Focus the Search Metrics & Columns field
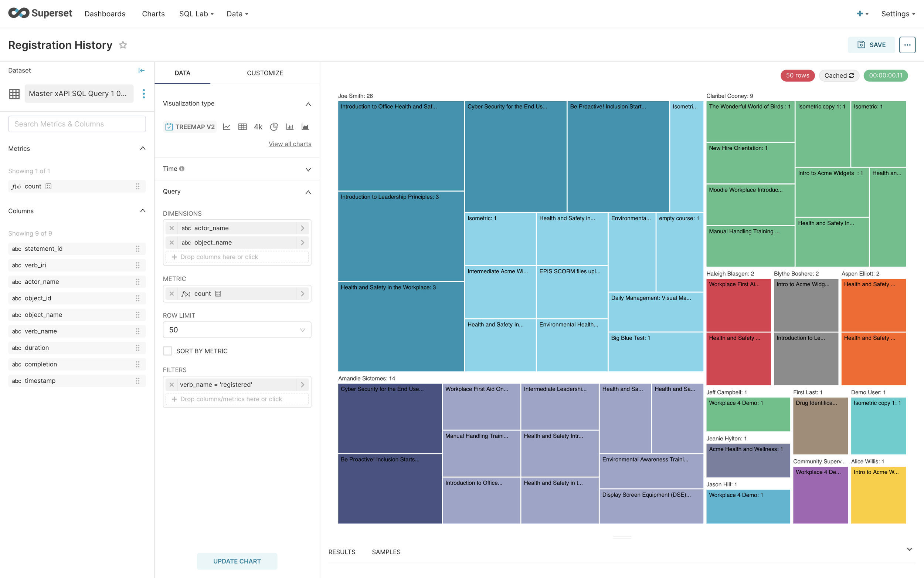The height and width of the screenshot is (578, 924). click(77, 124)
